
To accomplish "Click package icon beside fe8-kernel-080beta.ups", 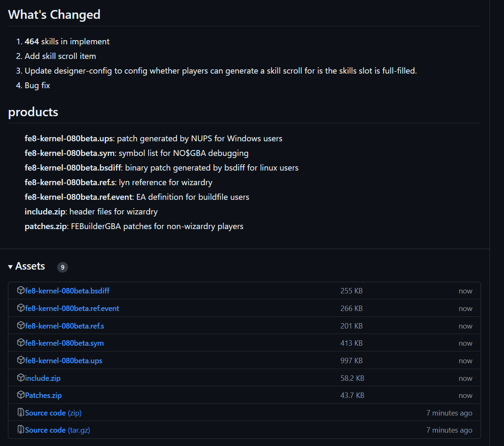I will [x=20, y=360].
